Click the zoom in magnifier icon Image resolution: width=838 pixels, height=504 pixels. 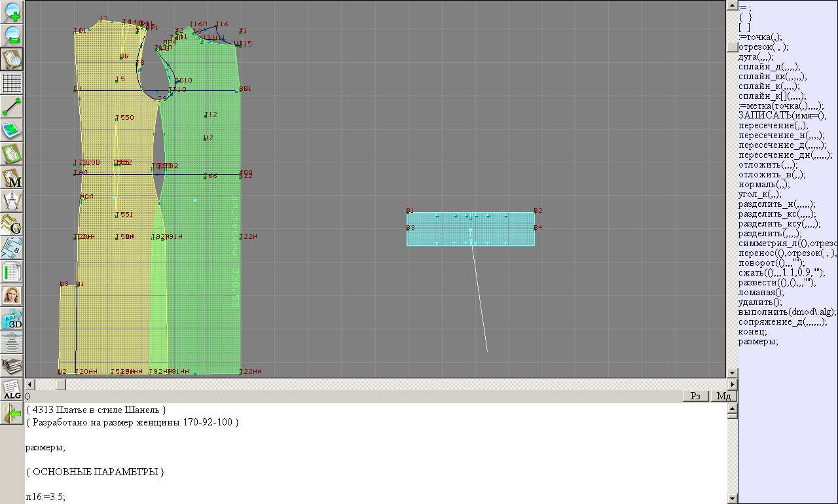point(12,12)
